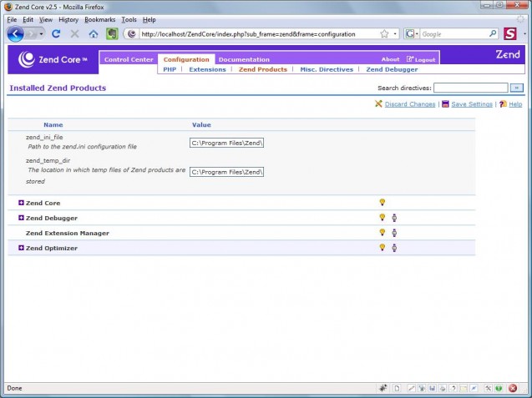Click the Zend Debugger info figure icon
Screen dimensions: 532x398
pyautogui.click(x=394, y=218)
